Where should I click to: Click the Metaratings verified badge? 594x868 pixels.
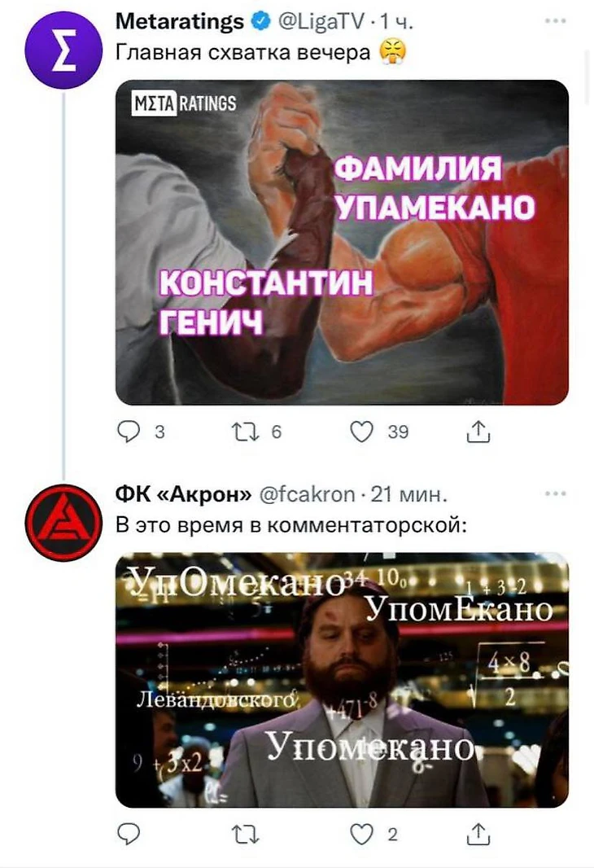[260, 21]
